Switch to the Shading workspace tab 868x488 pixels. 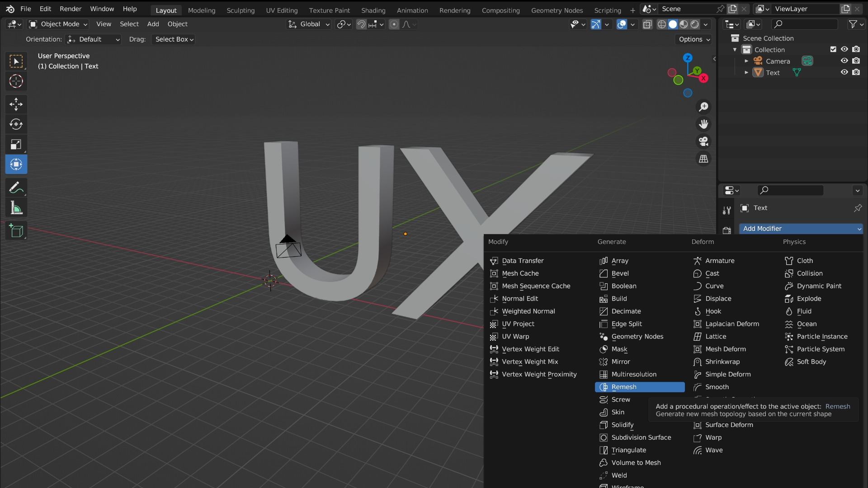[x=373, y=10]
